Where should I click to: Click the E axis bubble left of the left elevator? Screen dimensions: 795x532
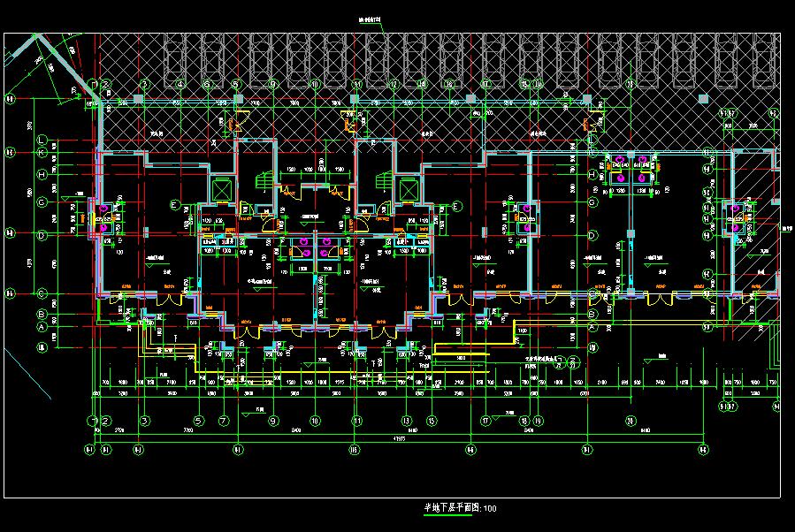(174, 205)
